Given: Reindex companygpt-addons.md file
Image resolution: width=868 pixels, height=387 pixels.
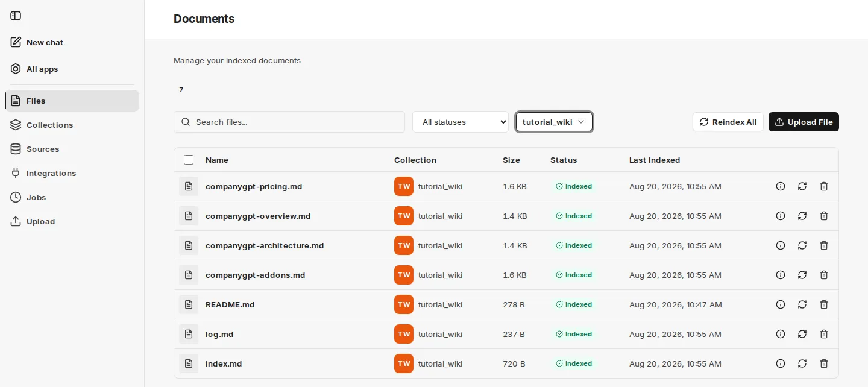Looking at the screenshot, I should click(x=802, y=275).
